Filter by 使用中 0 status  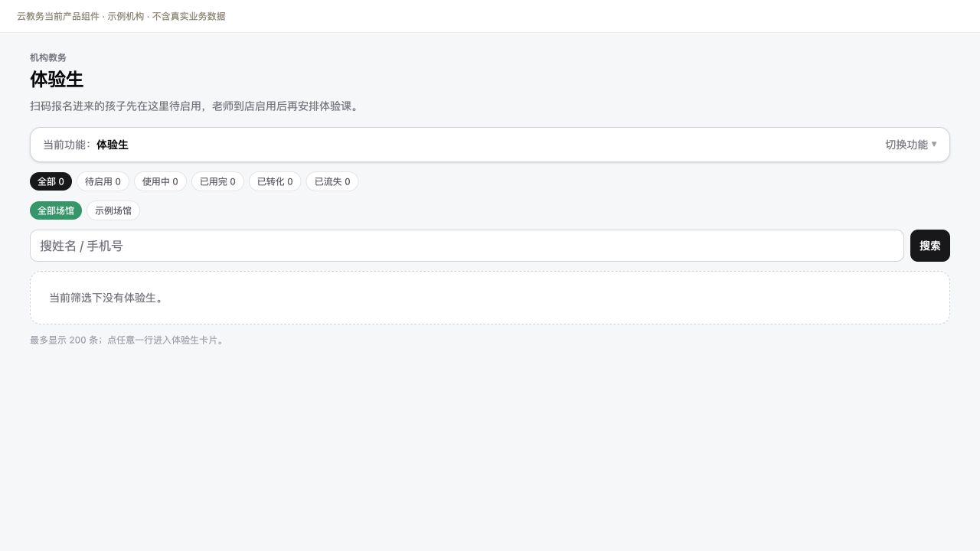(x=160, y=181)
